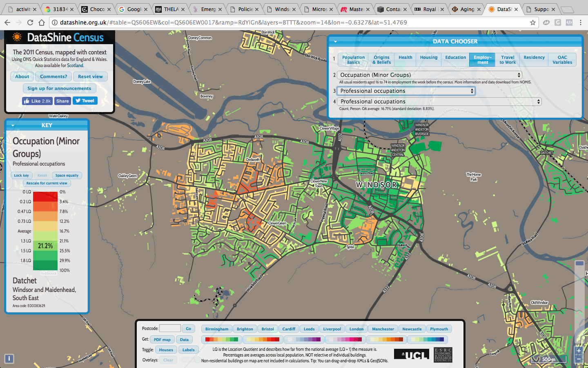Open the row 4 Professional occupations dropdown
Viewport: 588px width, 368px height.
pyautogui.click(x=439, y=101)
